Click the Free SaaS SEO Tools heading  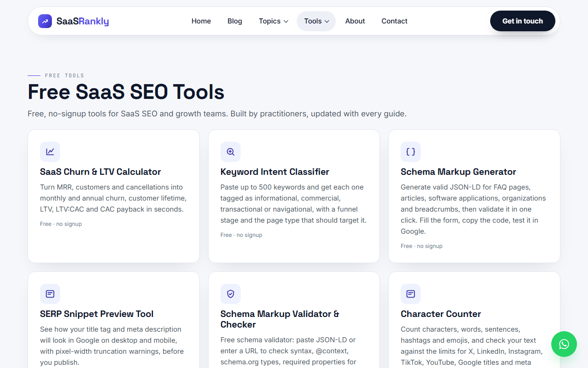tap(126, 92)
